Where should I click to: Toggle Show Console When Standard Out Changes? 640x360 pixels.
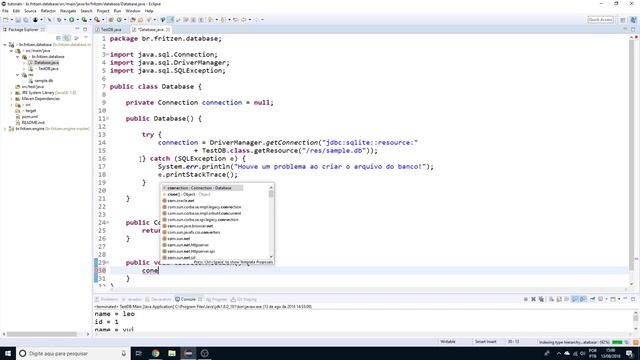pyautogui.click(x=575, y=299)
